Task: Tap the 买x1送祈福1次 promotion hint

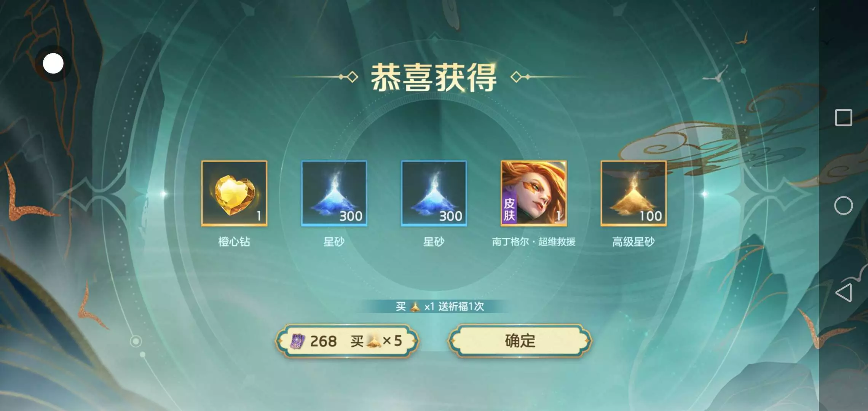Action: coord(440,306)
